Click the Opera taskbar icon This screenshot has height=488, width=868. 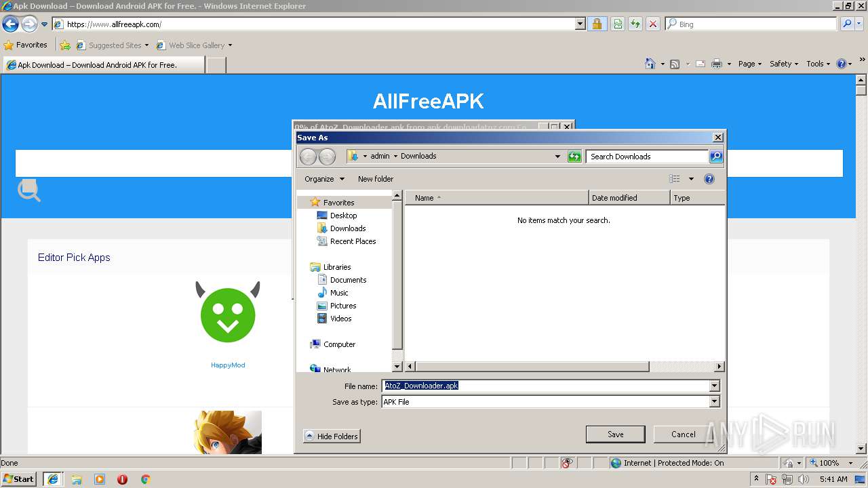pyautogui.click(x=122, y=479)
